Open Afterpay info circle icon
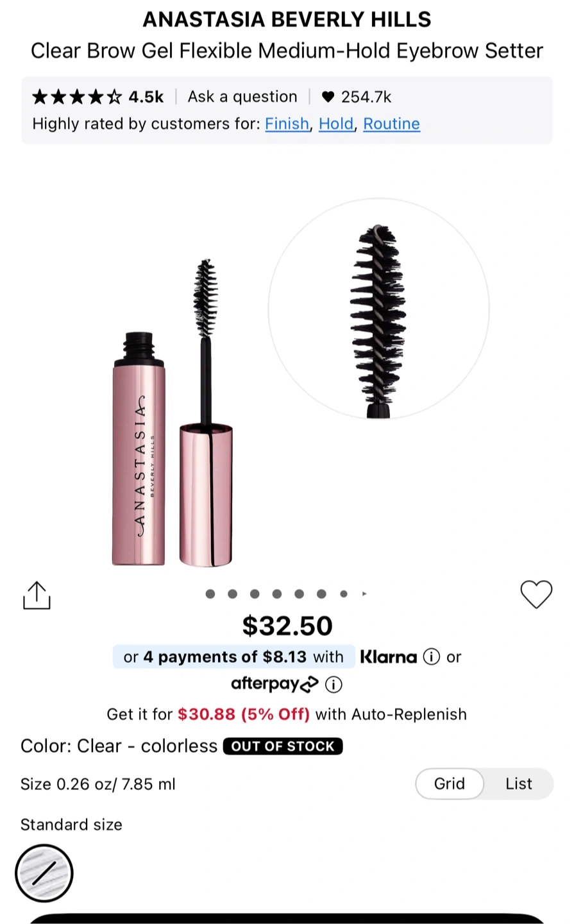574x924 pixels. click(333, 685)
